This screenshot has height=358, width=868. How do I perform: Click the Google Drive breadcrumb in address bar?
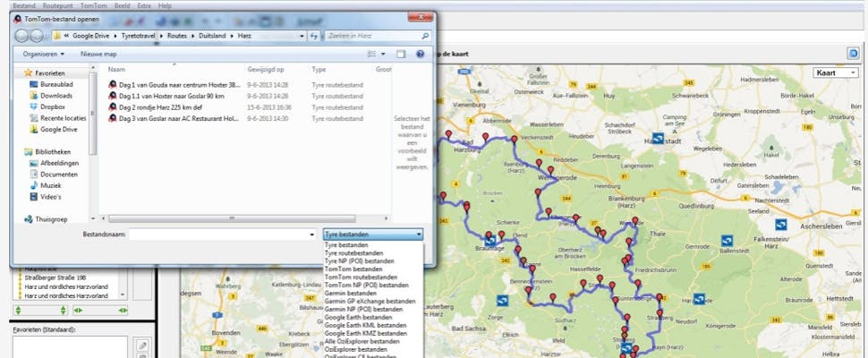tap(90, 36)
